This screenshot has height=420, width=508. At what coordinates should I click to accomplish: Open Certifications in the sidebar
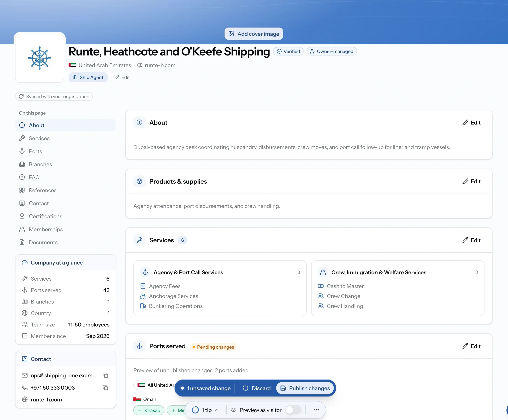(66, 216)
